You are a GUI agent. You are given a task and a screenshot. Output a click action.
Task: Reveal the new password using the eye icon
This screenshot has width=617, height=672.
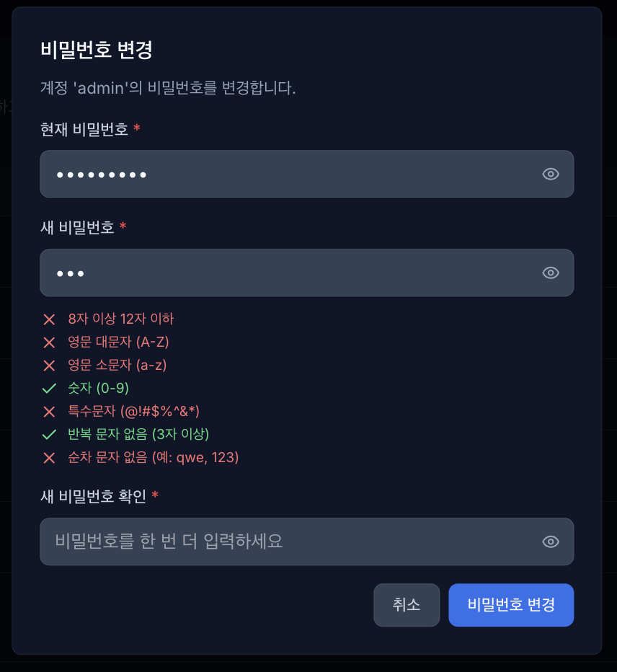pyautogui.click(x=550, y=273)
